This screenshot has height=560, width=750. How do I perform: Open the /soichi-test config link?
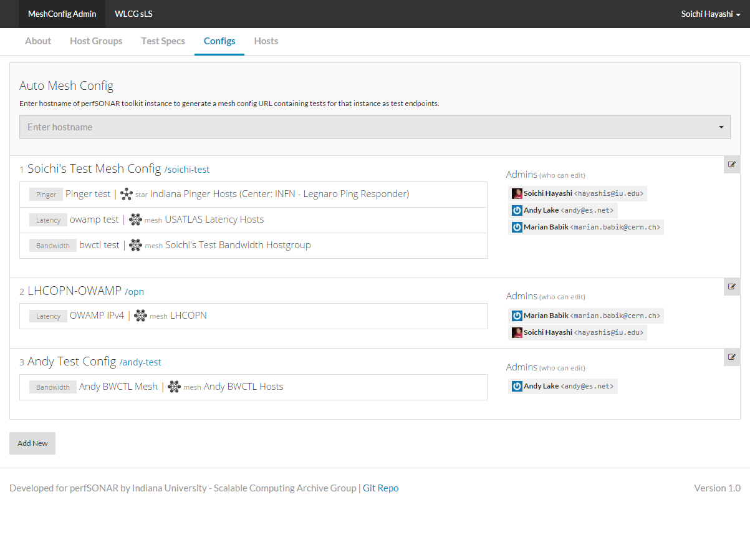187,170
